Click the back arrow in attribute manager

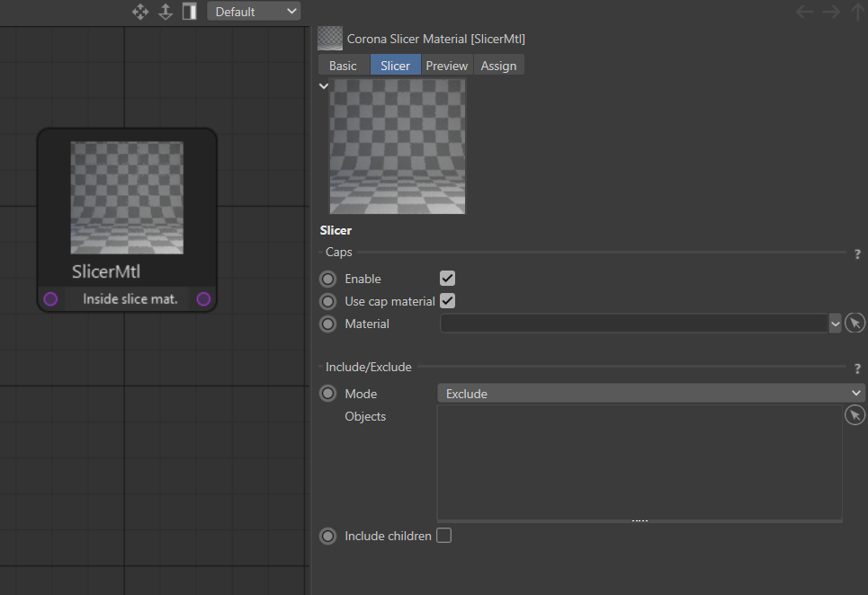(804, 12)
